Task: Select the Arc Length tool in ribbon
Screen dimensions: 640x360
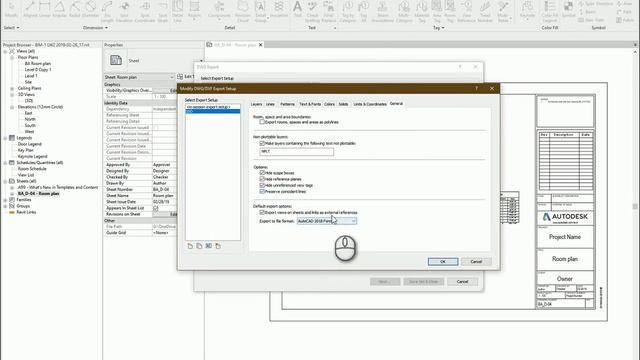Action: [107, 11]
